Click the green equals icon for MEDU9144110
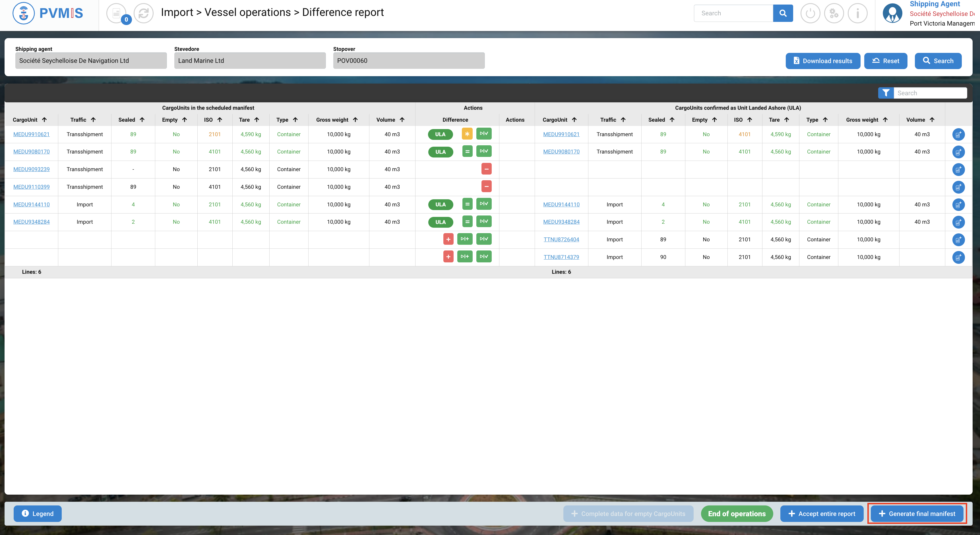Viewport: 980px width, 535px height. (467, 204)
